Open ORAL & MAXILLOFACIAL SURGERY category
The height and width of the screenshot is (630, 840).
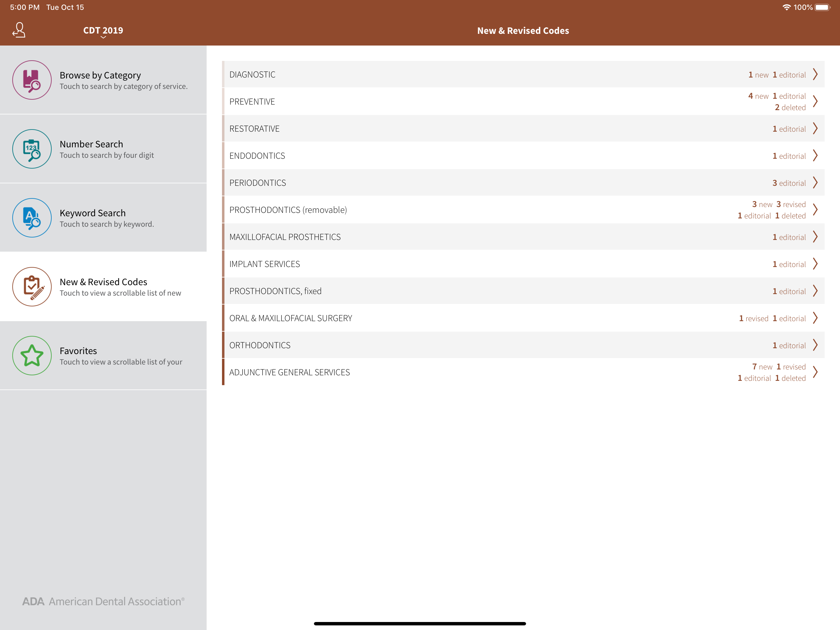pos(523,318)
